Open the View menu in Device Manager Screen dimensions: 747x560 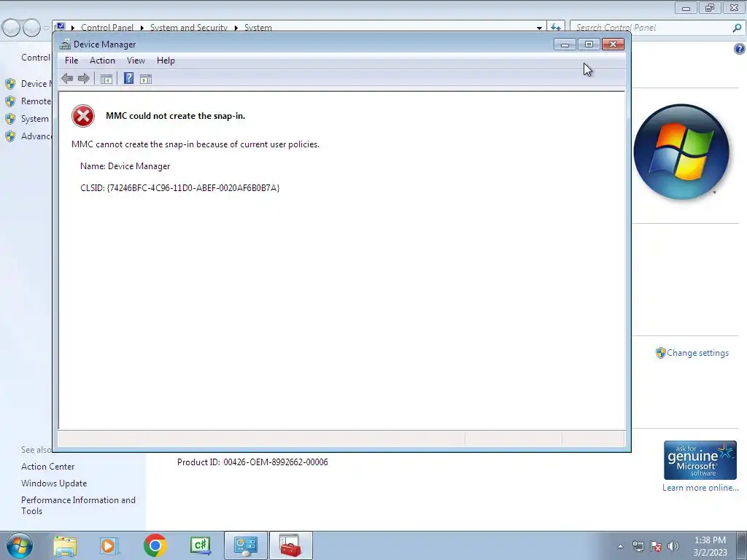tap(136, 61)
